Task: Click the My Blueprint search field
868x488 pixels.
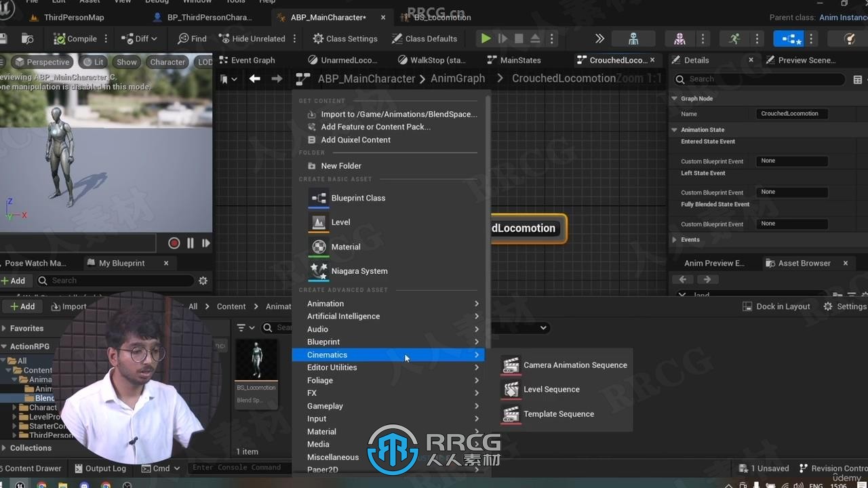Action: 115,281
